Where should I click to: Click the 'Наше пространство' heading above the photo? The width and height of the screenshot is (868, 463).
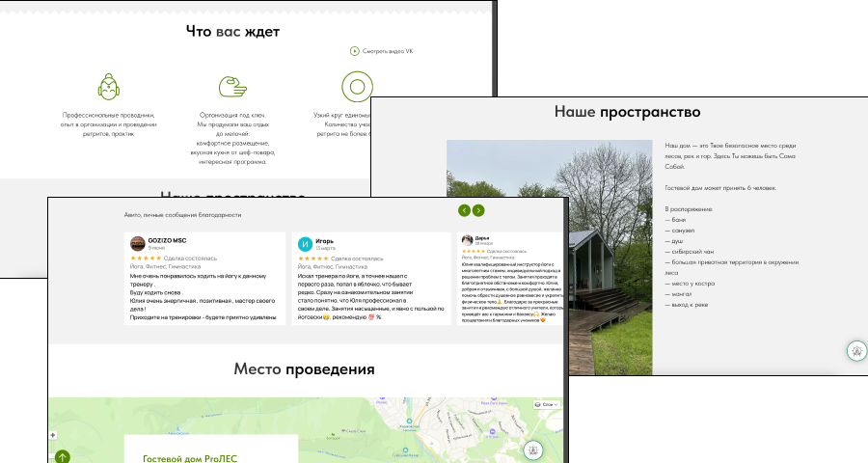pyautogui.click(x=627, y=112)
